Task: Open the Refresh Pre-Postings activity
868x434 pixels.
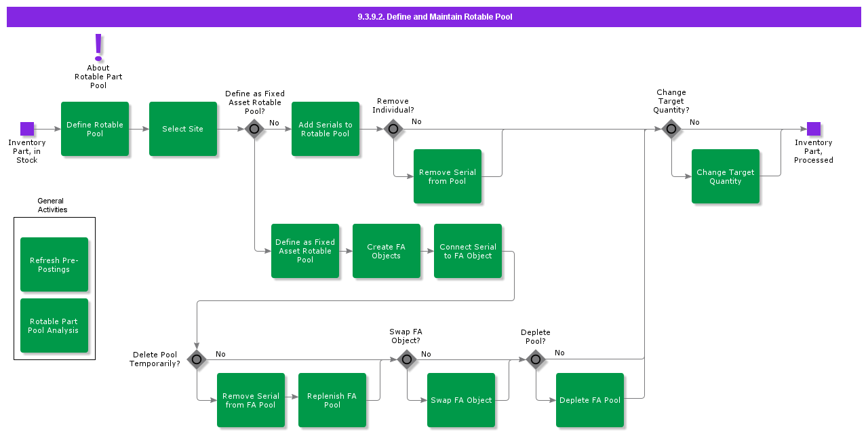Action: point(54,264)
